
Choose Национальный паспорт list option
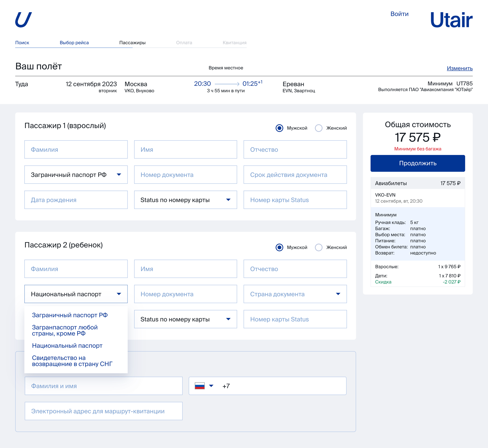[67, 346]
